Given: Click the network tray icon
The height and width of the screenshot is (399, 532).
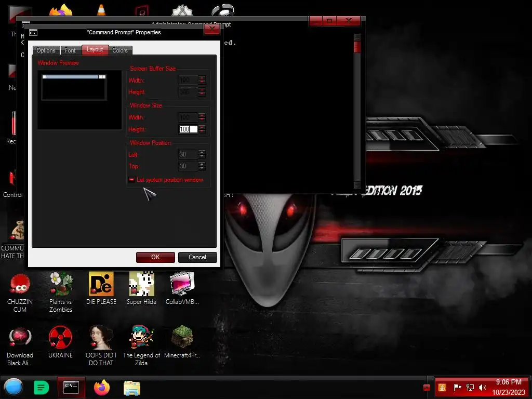Looking at the screenshot, I should (x=470, y=388).
